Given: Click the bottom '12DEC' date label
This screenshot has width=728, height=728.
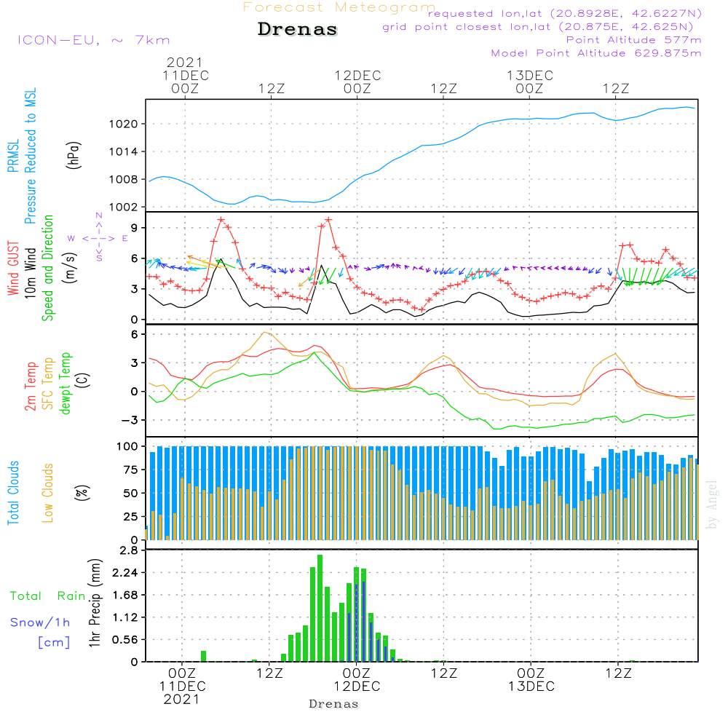Looking at the screenshot, I should click(x=357, y=687).
